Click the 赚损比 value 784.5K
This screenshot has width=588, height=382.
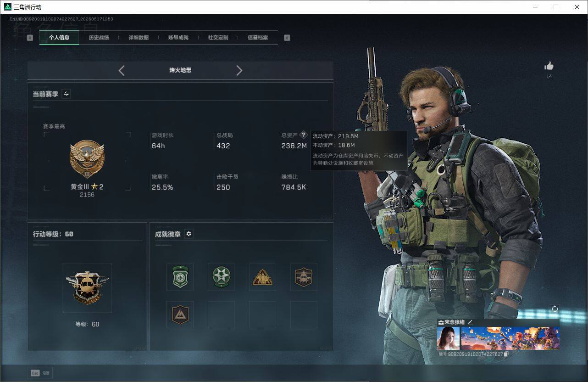pyautogui.click(x=294, y=187)
